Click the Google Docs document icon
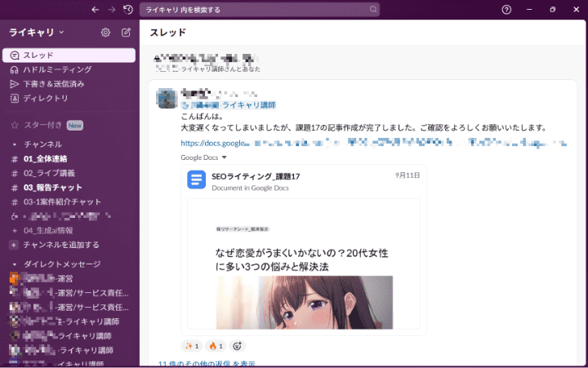588x368 pixels. pos(197,180)
